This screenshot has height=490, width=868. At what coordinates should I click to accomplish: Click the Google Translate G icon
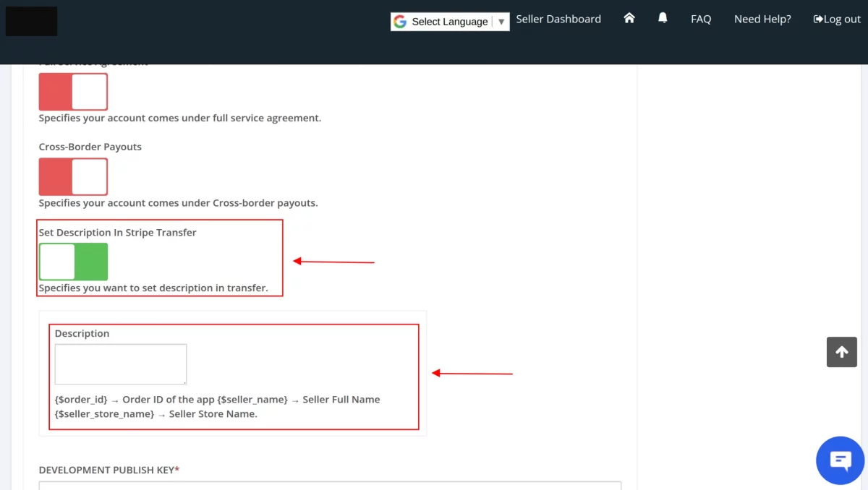point(400,22)
